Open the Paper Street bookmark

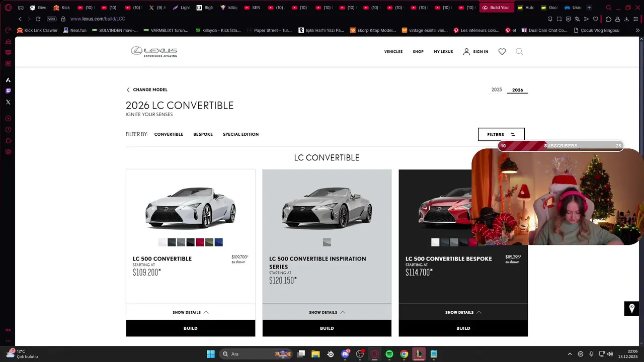click(269, 30)
